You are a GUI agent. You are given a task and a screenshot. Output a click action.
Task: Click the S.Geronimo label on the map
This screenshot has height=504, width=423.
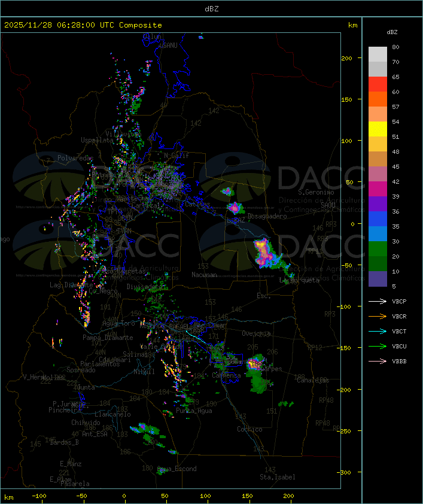coord(316,192)
